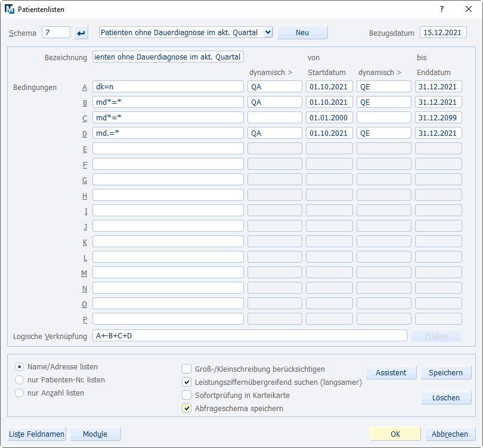The width and height of the screenshot is (483, 448).
Task: Select 'nur Patienten-Nr. listen' radio option
Action: click(19, 380)
